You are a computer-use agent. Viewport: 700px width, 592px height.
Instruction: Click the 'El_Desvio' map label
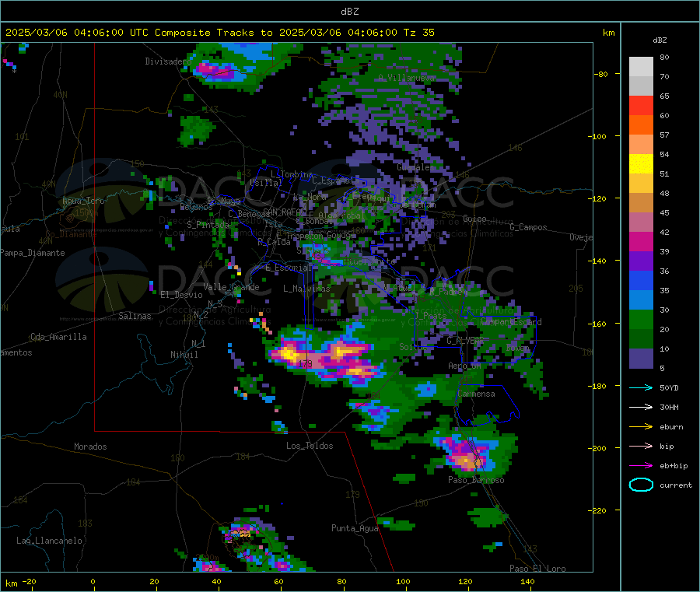tap(181, 295)
